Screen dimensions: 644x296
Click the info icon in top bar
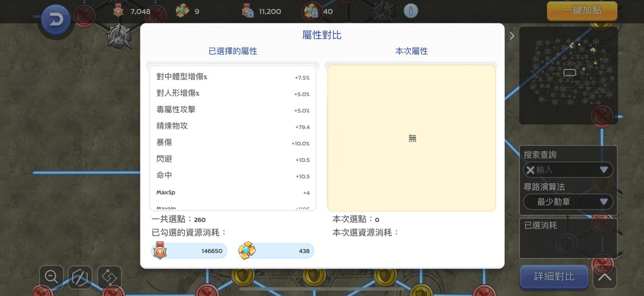pos(410,11)
